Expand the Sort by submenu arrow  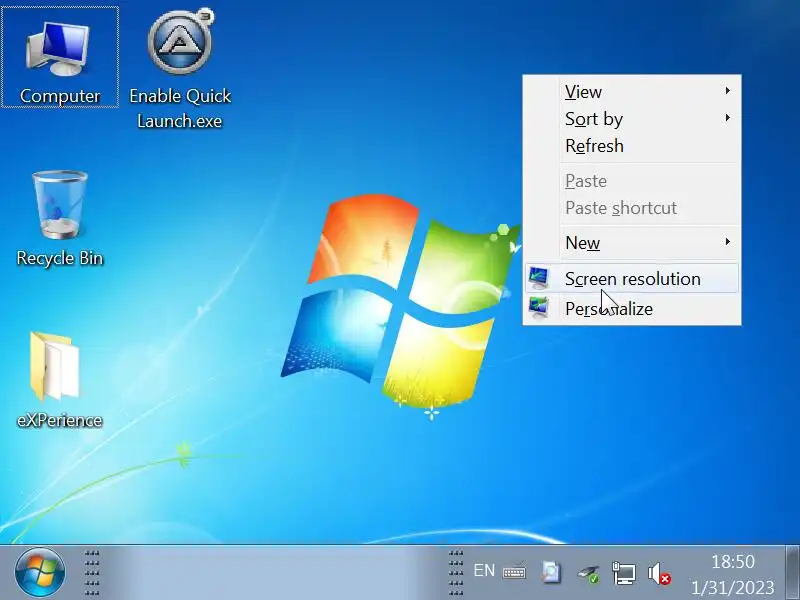click(x=728, y=118)
